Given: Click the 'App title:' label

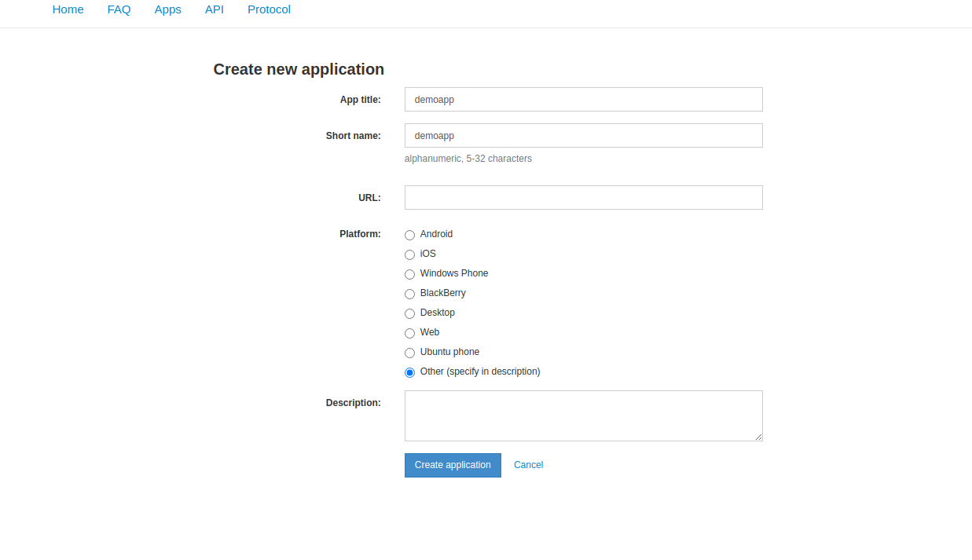Looking at the screenshot, I should point(360,100).
